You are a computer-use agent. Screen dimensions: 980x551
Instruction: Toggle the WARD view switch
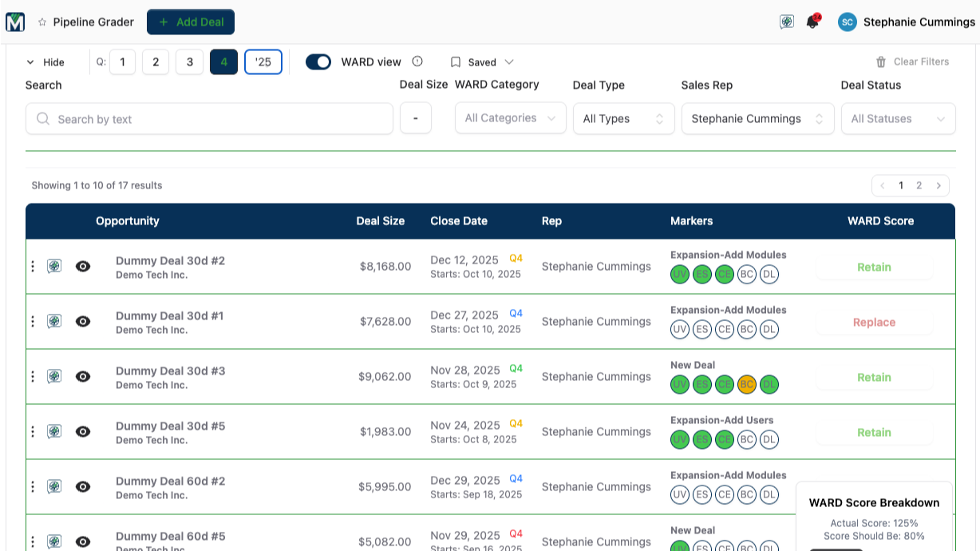point(318,61)
